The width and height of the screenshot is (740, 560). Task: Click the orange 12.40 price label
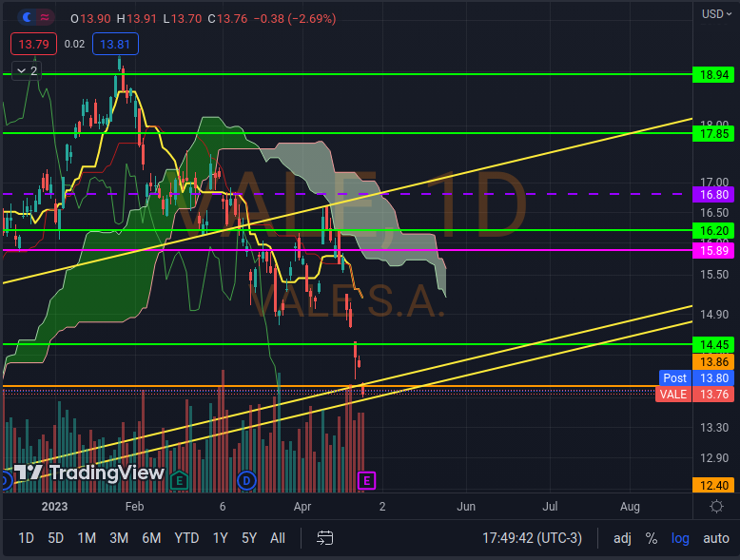coord(713,485)
